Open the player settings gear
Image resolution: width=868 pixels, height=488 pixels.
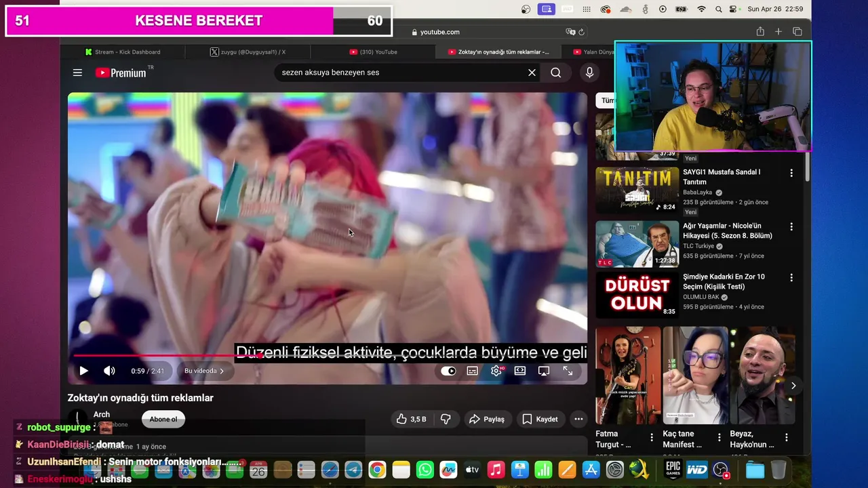(x=496, y=371)
